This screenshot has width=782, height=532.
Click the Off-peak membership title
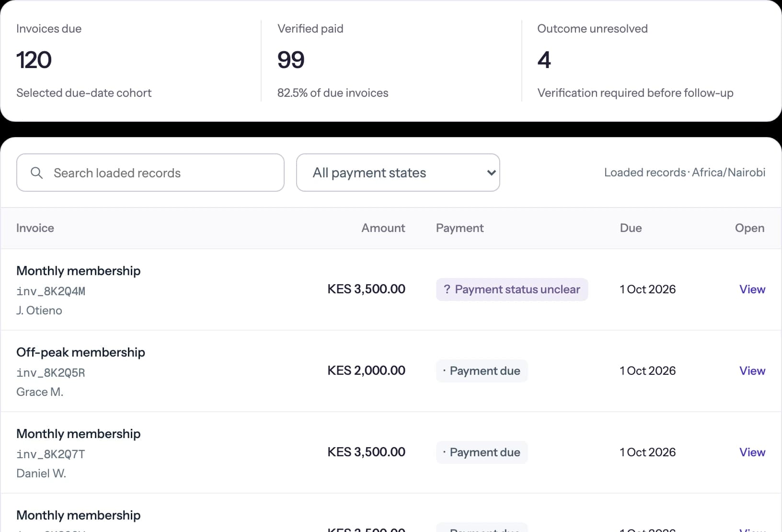80,352
